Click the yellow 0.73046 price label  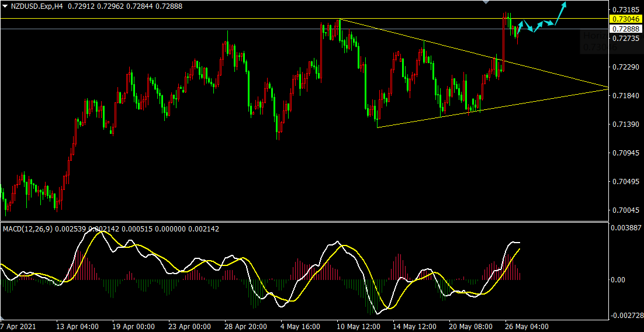coord(625,19)
